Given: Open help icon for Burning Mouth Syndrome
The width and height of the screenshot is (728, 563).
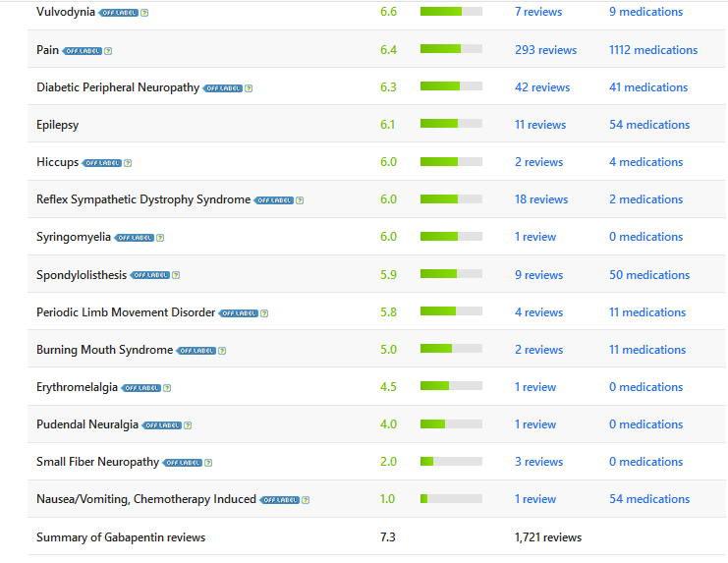Looking at the screenshot, I should pos(222,351).
